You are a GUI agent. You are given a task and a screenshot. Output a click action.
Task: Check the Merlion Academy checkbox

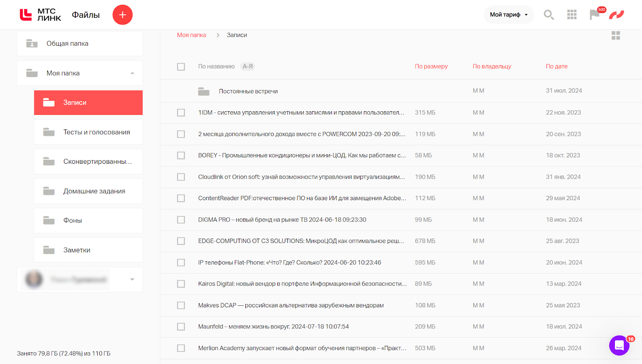pos(181,348)
